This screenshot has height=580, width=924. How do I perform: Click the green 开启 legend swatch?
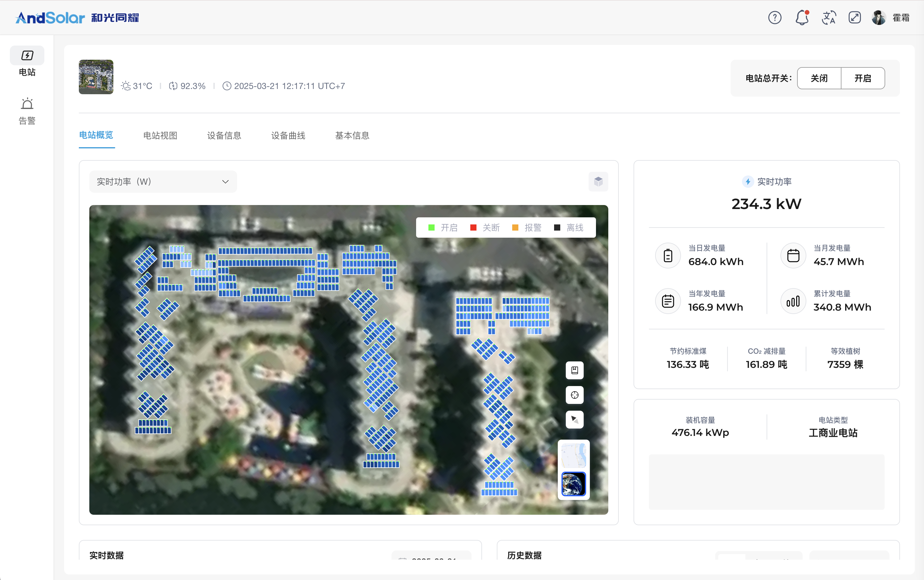[x=431, y=228]
